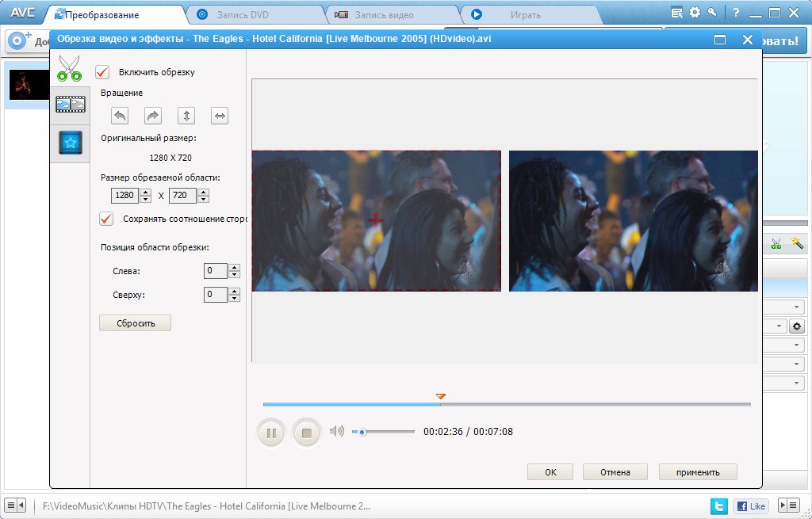Adjust the volume slider handle
This screenshot has height=519, width=812.
pos(362,432)
